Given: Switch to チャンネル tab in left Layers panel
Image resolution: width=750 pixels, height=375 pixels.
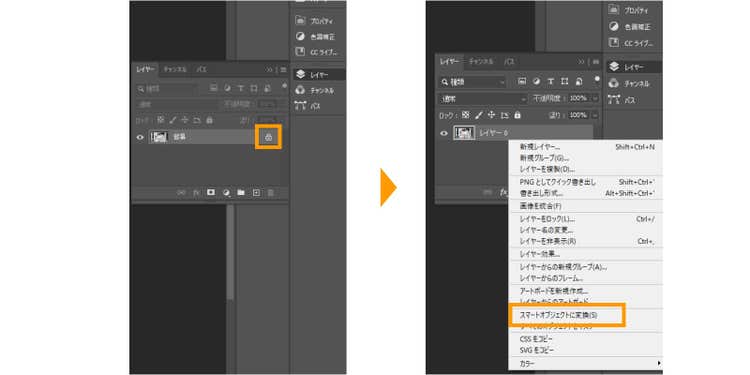Looking at the screenshot, I should click(175, 69).
